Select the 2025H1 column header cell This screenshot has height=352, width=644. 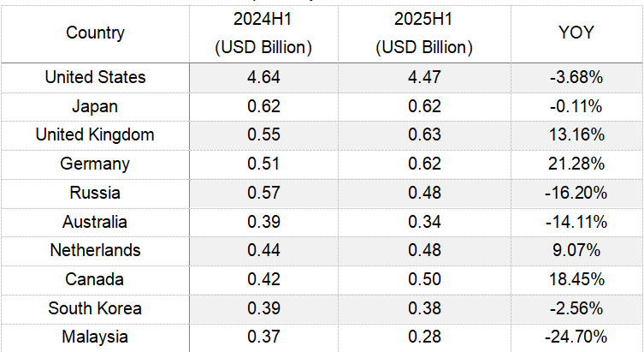click(x=423, y=34)
